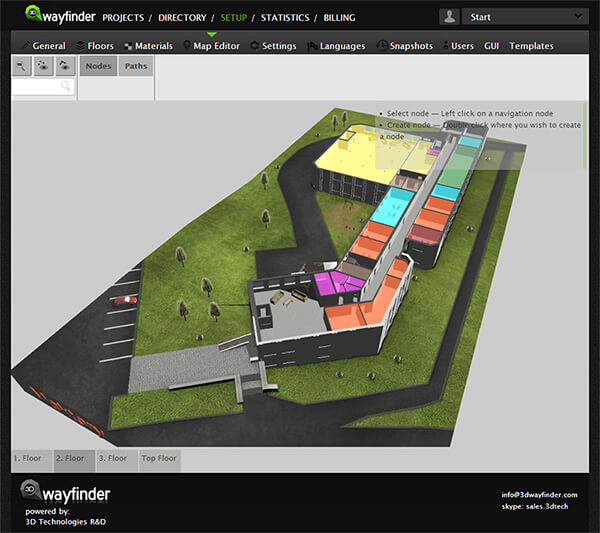Viewport: 600px width, 533px height.
Task: Select the nodes view tool icon
Action: pos(43,66)
